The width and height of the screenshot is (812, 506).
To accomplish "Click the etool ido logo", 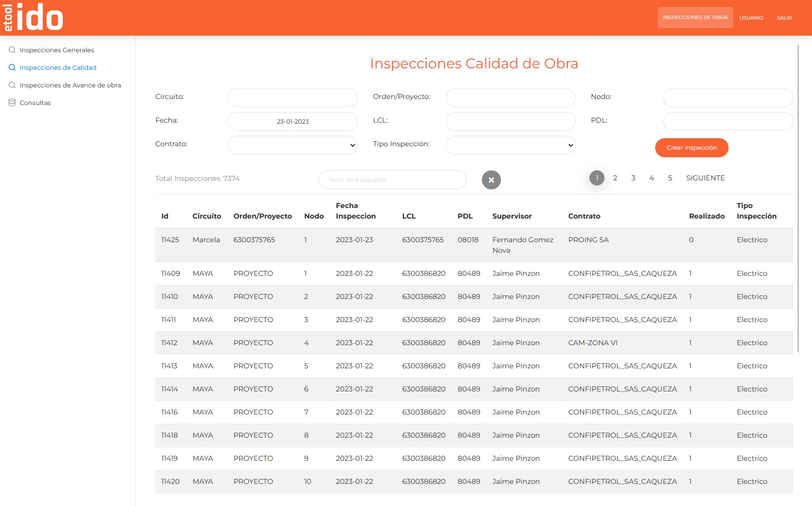I will pos(33,18).
